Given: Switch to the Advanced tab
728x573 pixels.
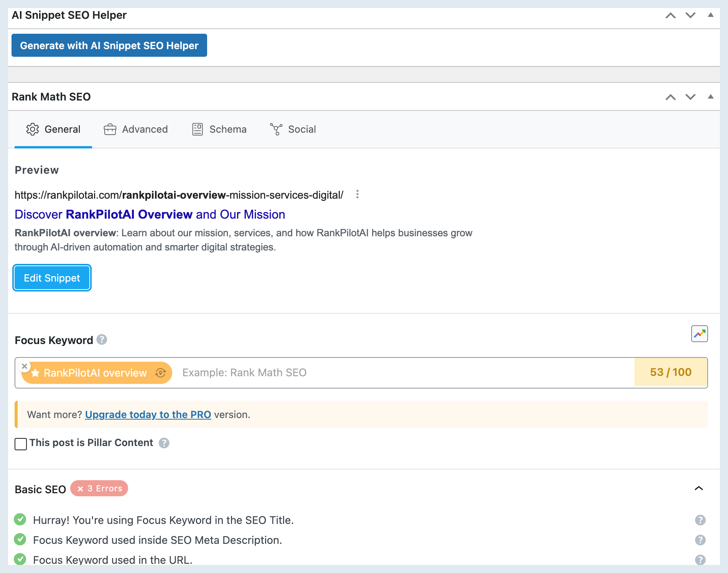Looking at the screenshot, I should click(136, 129).
